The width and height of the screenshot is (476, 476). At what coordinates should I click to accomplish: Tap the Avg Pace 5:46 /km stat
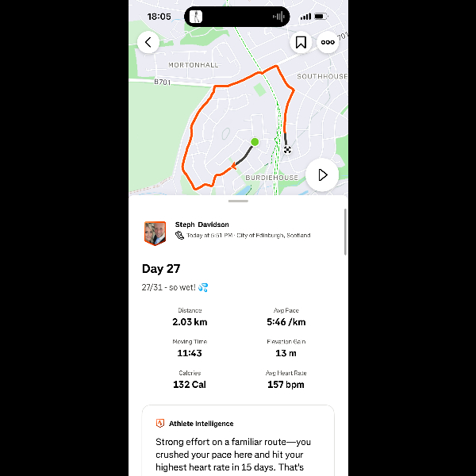[286, 317]
